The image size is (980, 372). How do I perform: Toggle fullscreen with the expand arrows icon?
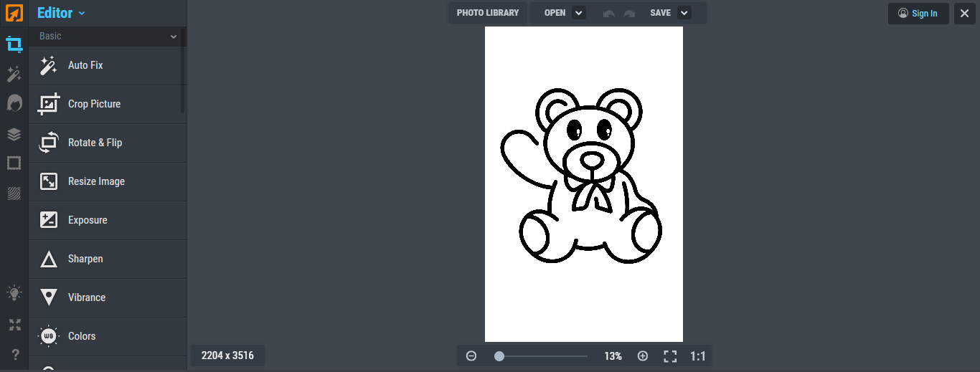coord(14,325)
